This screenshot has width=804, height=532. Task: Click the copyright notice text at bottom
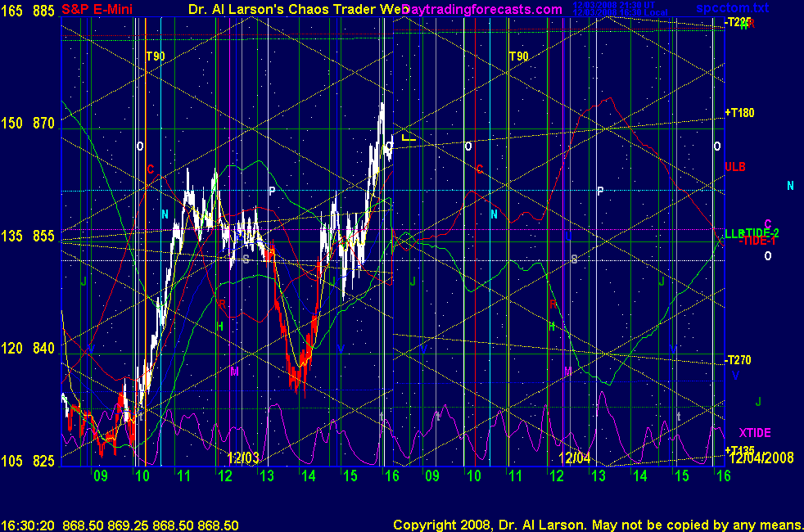pos(597,525)
